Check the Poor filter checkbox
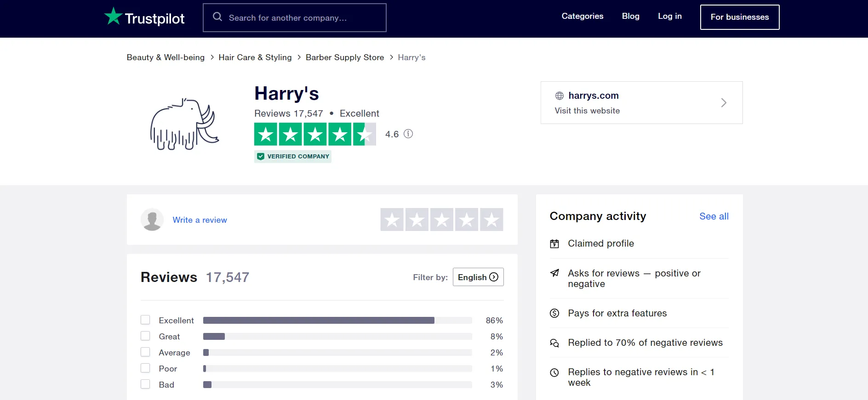The image size is (868, 400). [145, 368]
